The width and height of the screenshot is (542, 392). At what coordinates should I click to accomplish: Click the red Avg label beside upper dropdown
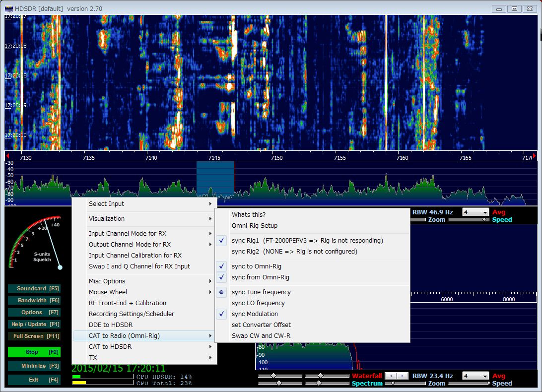click(x=499, y=212)
